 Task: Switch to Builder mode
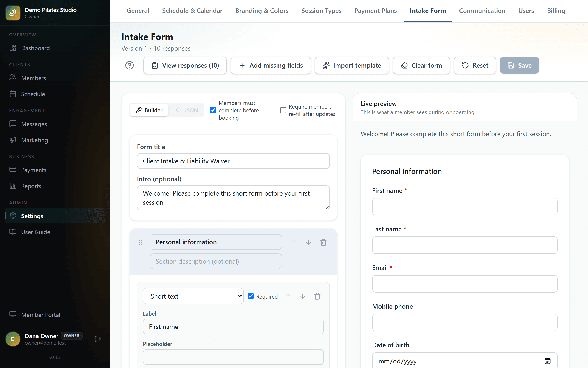149,110
